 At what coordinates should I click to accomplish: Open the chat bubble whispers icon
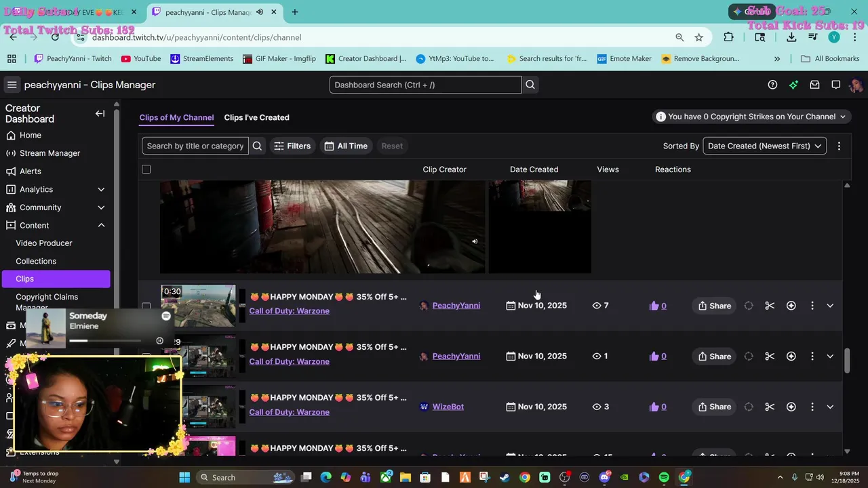835,85
